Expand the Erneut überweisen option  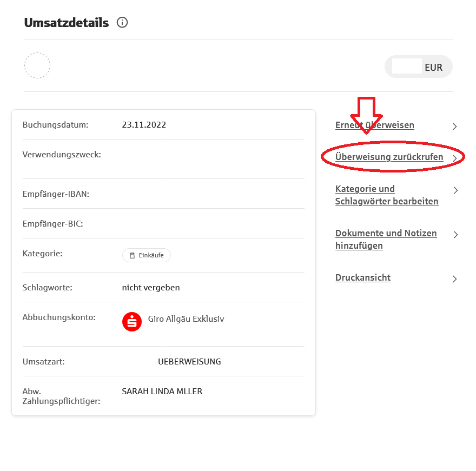pos(374,125)
